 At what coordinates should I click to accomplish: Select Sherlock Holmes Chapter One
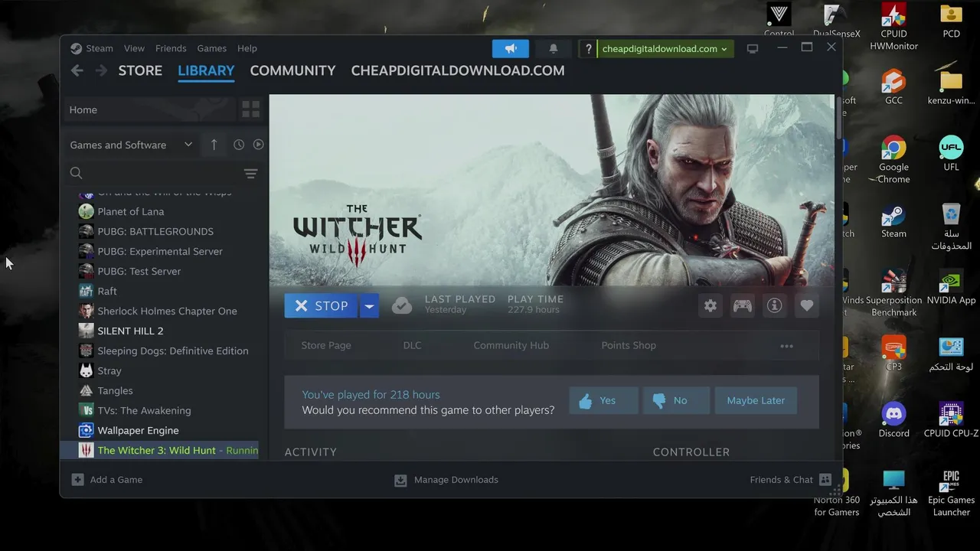pos(168,311)
